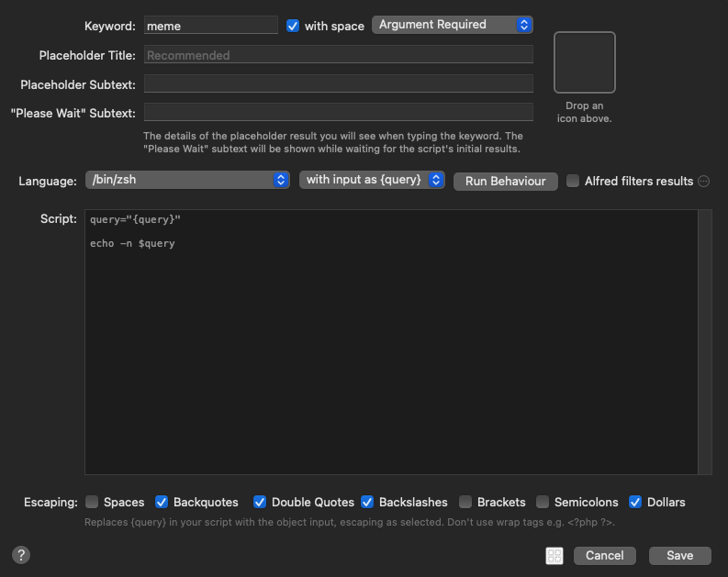Click the script editor scrollbar
Screen dimensions: 728x577
[x=705, y=342]
